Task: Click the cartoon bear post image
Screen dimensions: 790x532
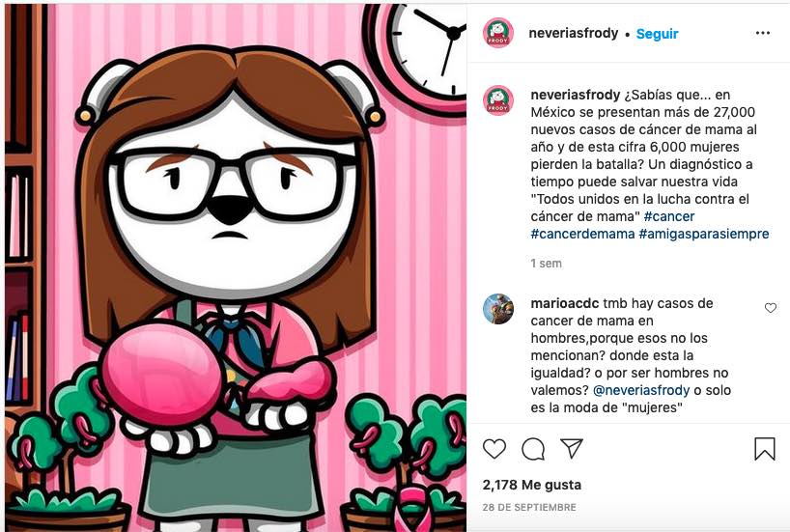Action: click(x=236, y=268)
